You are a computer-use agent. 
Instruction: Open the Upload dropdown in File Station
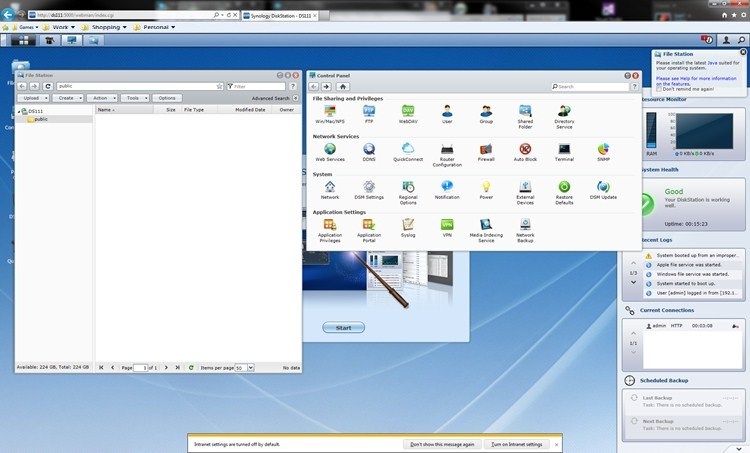(33, 98)
